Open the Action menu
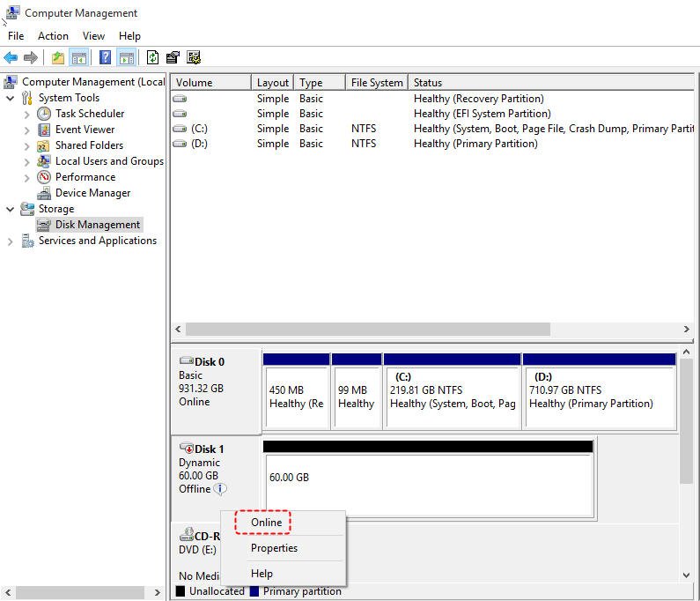The height and width of the screenshot is (601, 700). (53, 36)
